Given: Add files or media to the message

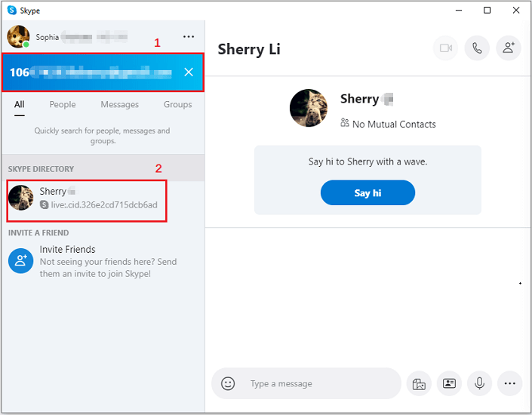Looking at the screenshot, I should point(419,384).
